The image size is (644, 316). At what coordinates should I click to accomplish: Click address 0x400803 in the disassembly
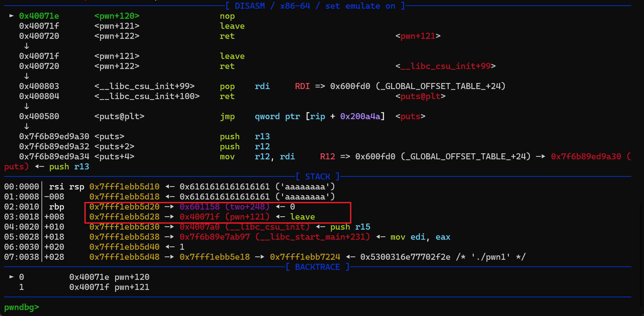[39, 86]
